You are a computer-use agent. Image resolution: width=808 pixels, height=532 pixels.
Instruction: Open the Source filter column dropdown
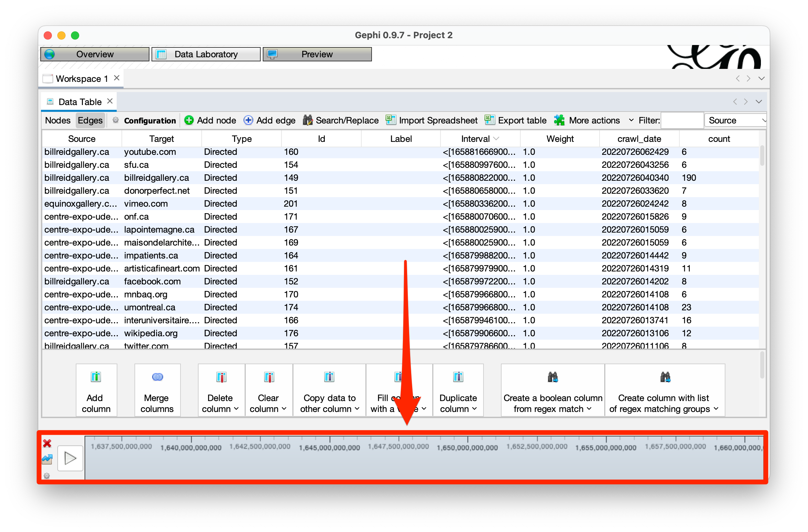click(735, 120)
